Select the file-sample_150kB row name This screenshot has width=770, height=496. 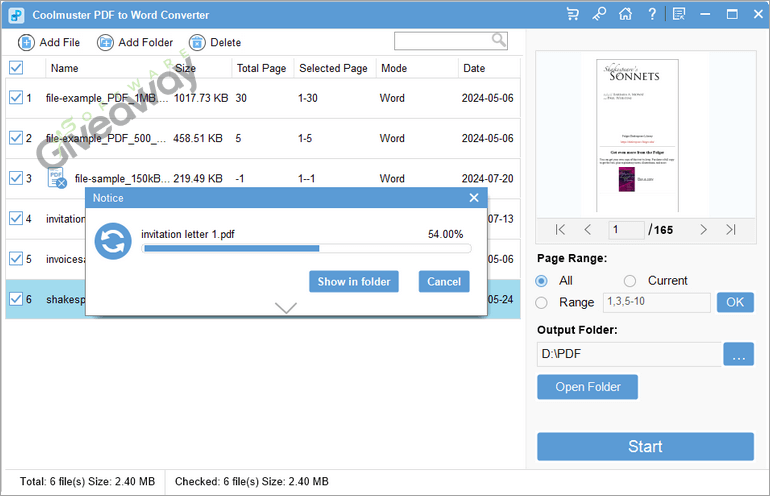pyautogui.click(x=122, y=179)
